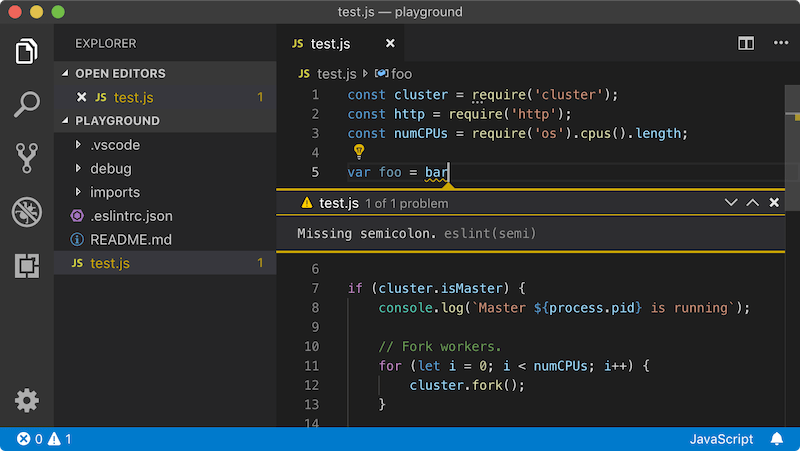The height and width of the screenshot is (451, 800).
Task: Click the notifications bell in status bar
Action: [777, 439]
